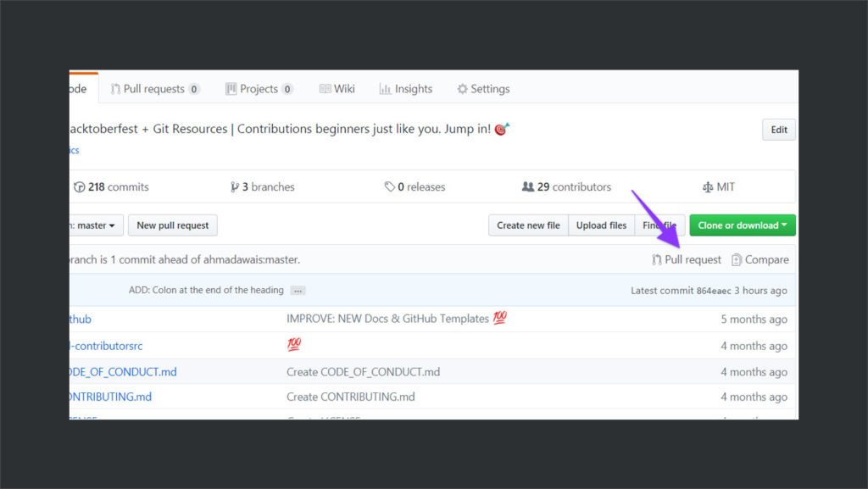Viewport: 868px width, 489px height.
Task: Click the 100 emoji commit message for contributorsrc
Action: pyautogui.click(x=294, y=345)
